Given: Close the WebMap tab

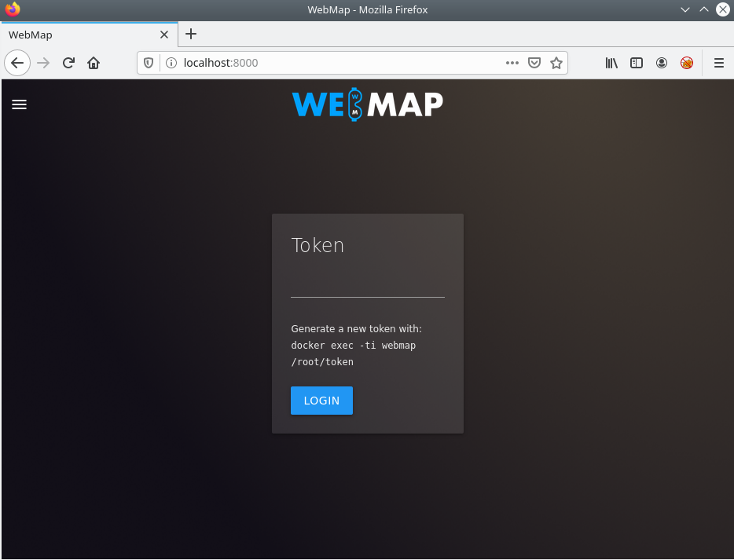Looking at the screenshot, I should [x=164, y=35].
